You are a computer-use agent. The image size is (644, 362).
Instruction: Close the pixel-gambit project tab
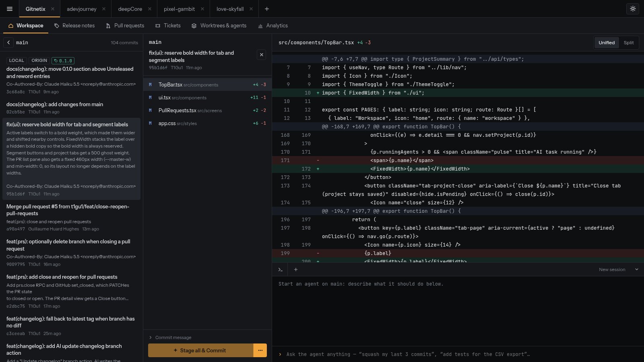[x=202, y=9]
